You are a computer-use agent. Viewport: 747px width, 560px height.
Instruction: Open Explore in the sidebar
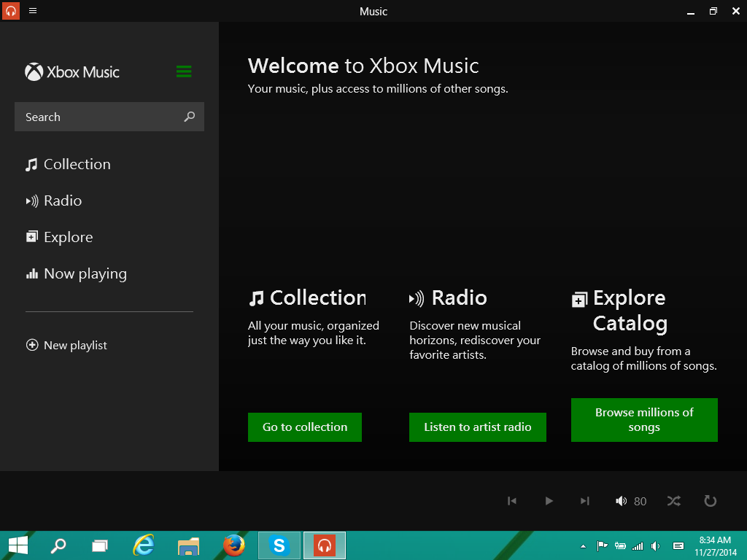tap(60, 237)
